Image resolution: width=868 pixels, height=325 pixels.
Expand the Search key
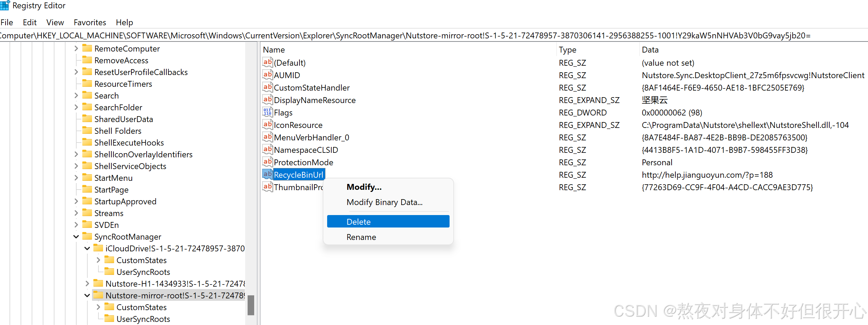[x=76, y=95]
